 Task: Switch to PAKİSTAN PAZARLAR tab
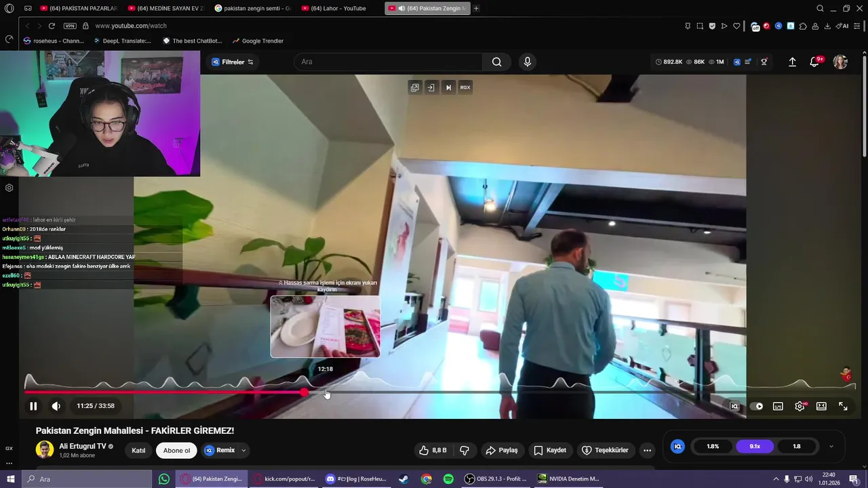[x=78, y=8]
